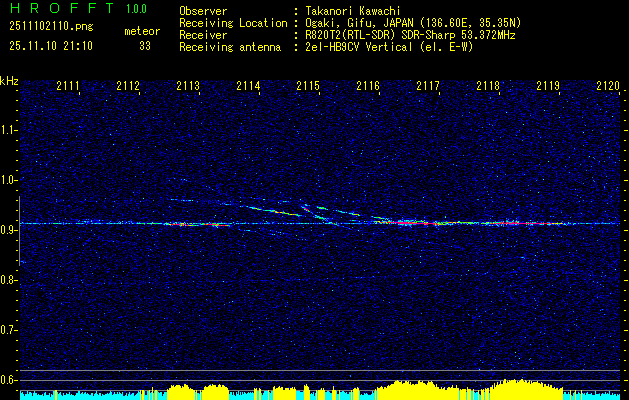Click the 0.8 frequency axis label
Screen dimensions: 629x400
tap(8, 280)
